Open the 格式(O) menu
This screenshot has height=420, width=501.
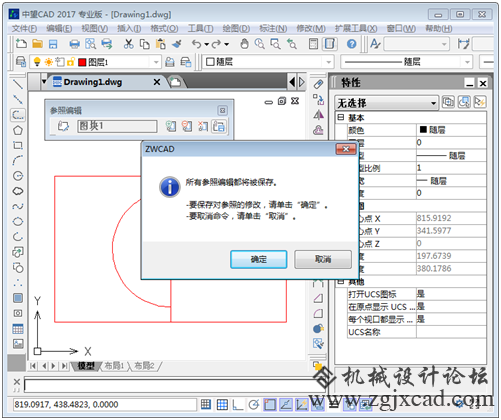pos(164,29)
